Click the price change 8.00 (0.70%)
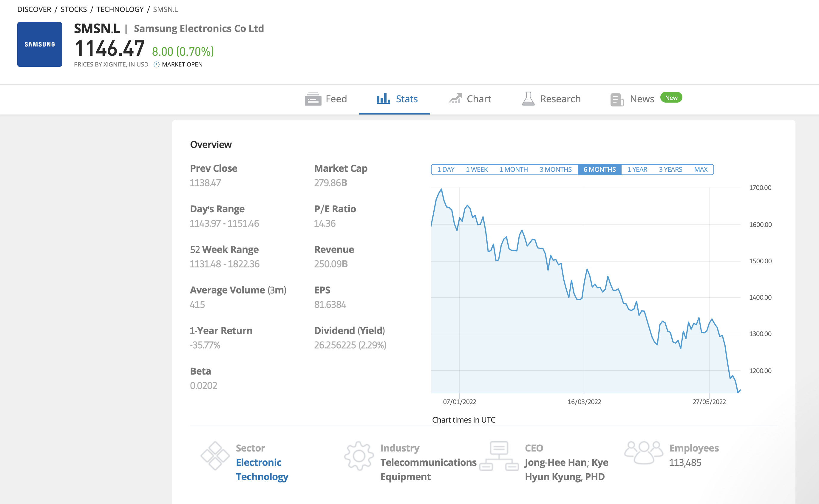The image size is (819, 504). (x=183, y=51)
